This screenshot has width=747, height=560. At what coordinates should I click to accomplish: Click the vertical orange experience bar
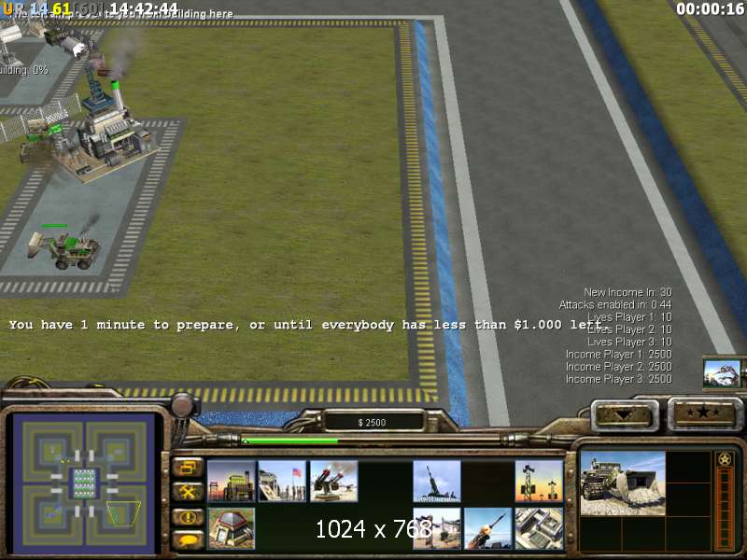pos(725,507)
